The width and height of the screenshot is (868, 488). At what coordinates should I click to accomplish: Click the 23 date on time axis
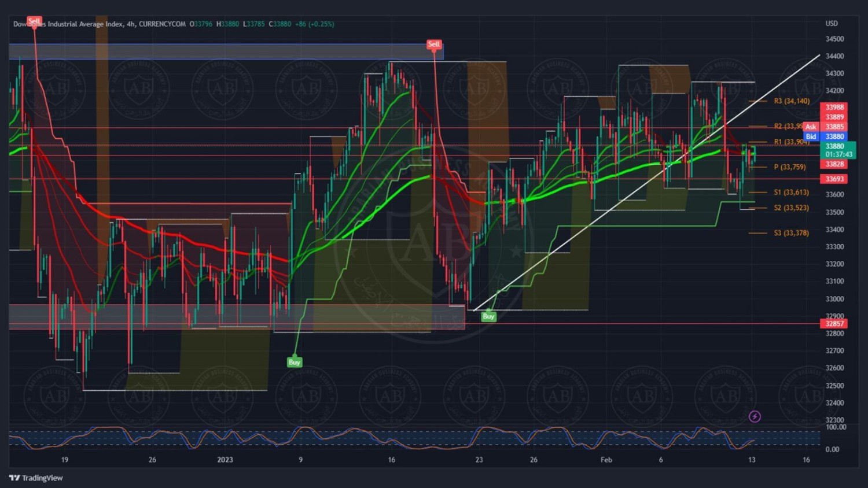tap(479, 460)
